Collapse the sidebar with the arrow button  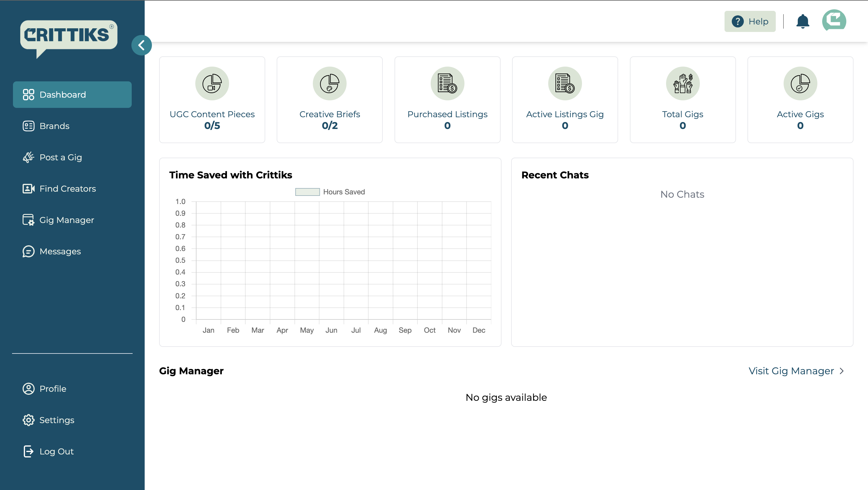click(142, 45)
